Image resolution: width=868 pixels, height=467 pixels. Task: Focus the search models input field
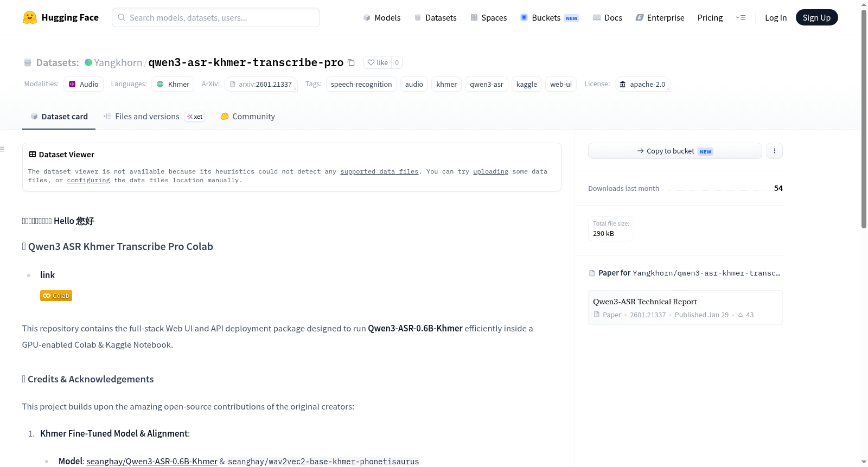coord(216,17)
